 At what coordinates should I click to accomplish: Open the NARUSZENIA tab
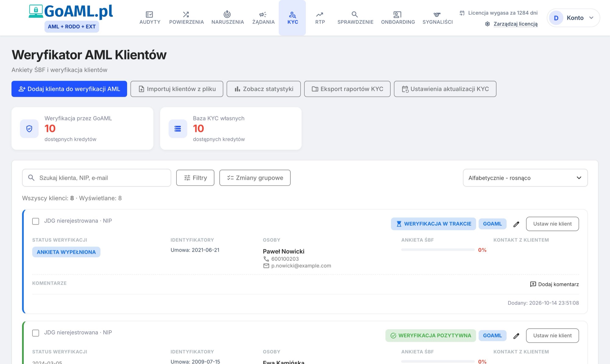pyautogui.click(x=228, y=18)
